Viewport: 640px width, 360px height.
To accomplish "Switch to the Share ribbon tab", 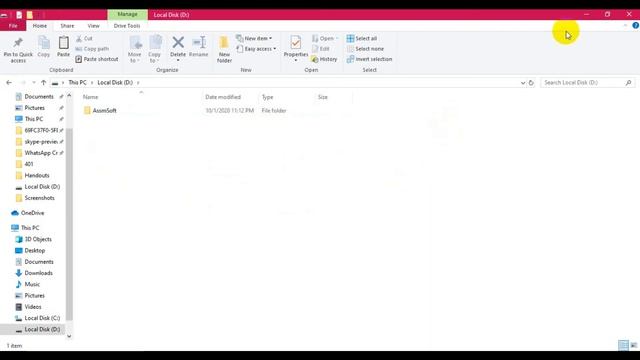I will (67, 26).
